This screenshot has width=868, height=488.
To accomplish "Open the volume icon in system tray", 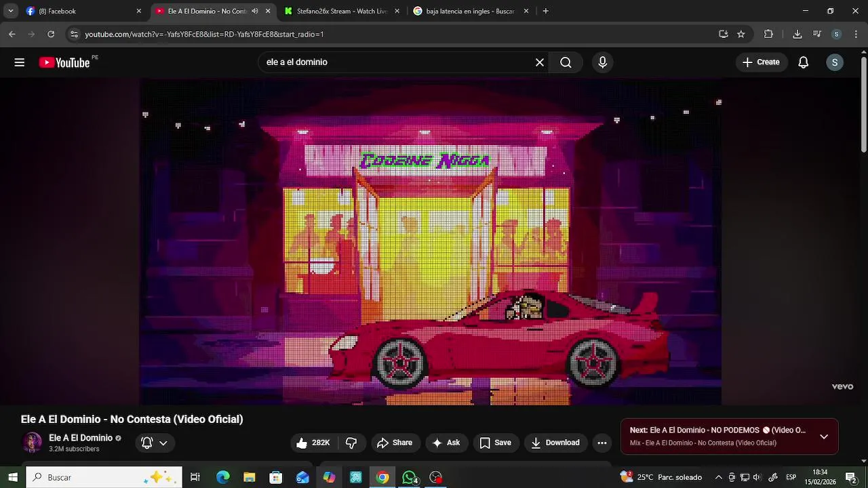I will click(757, 477).
